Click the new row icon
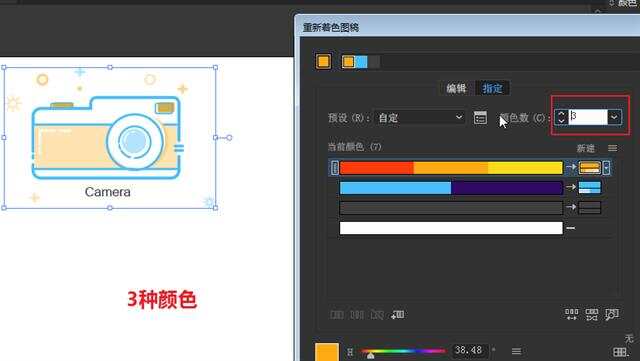Screen dimensions: 640x361 point(398,314)
